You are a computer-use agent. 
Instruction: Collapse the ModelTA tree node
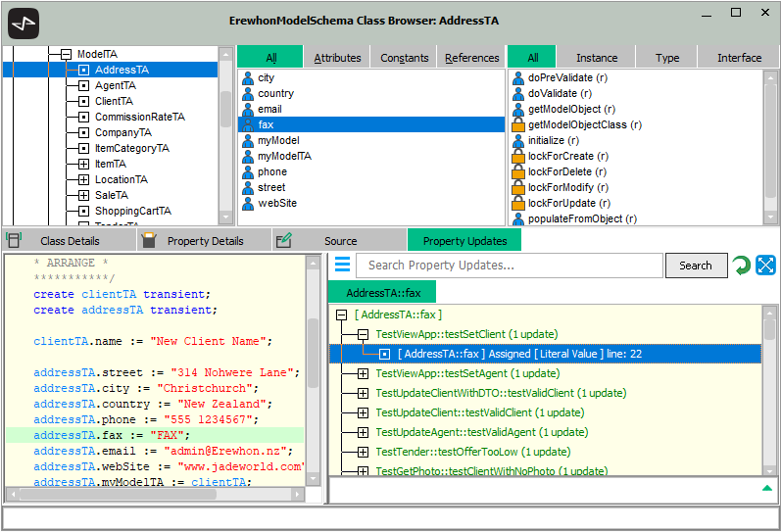click(x=67, y=55)
